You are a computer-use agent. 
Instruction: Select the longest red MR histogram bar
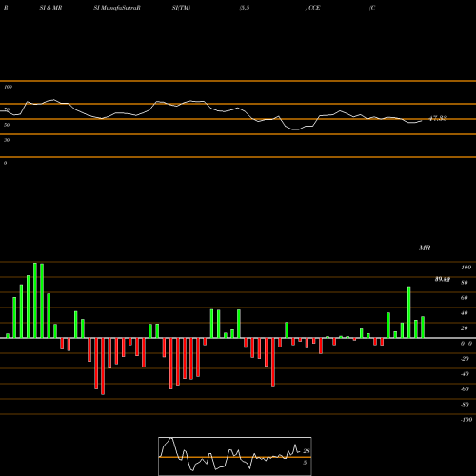click(x=103, y=367)
